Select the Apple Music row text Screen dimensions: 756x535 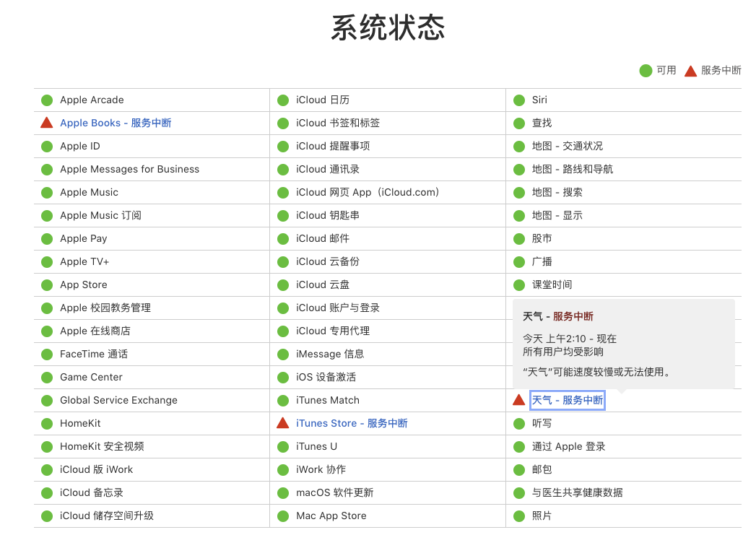click(90, 192)
